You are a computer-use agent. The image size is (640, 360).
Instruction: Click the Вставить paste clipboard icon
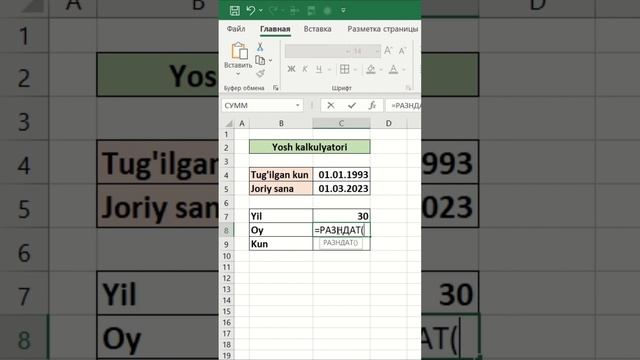239,51
